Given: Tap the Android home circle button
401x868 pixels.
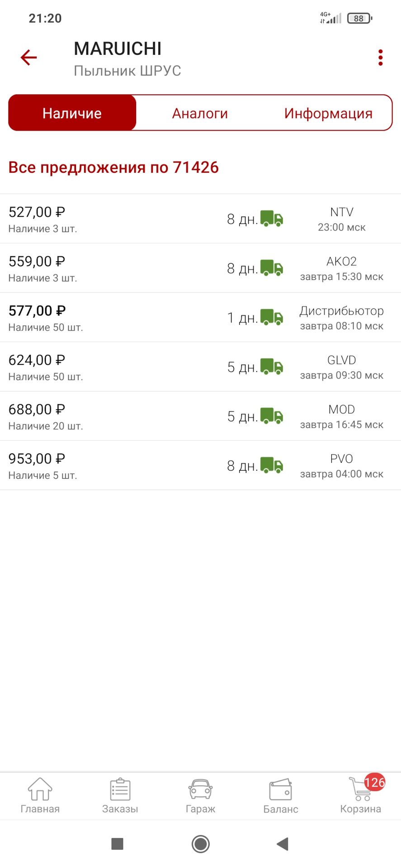Looking at the screenshot, I should (x=201, y=844).
